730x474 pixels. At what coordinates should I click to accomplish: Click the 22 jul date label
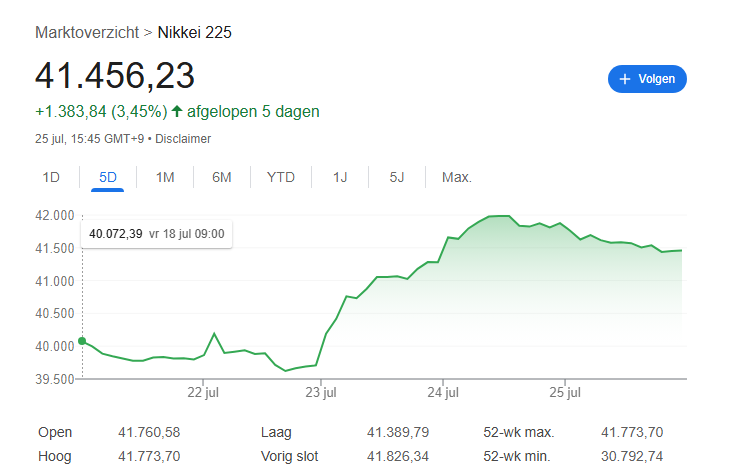coord(203,393)
